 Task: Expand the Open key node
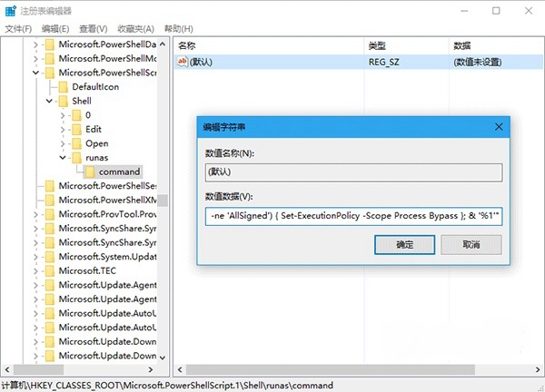[62, 143]
